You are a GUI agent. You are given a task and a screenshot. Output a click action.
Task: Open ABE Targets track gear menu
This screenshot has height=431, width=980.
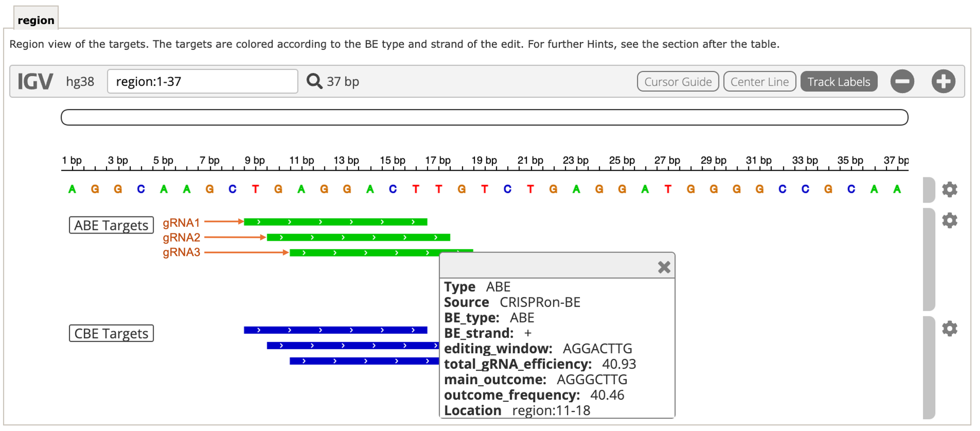(949, 220)
